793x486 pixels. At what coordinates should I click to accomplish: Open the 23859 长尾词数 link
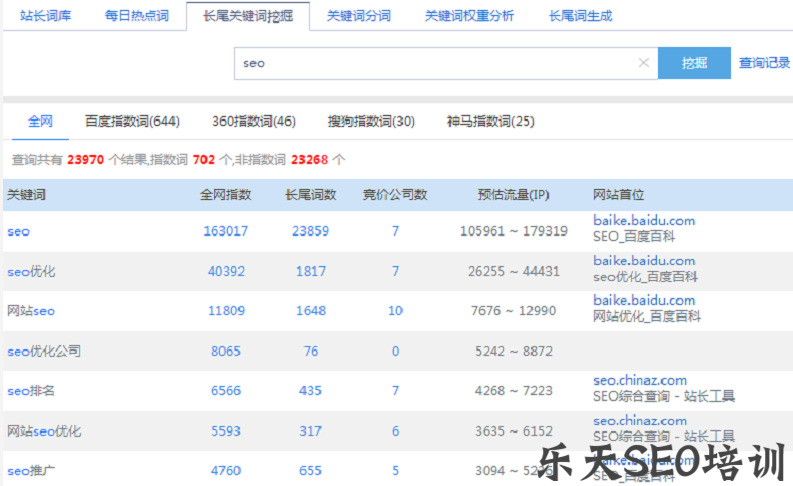(310, 231)
